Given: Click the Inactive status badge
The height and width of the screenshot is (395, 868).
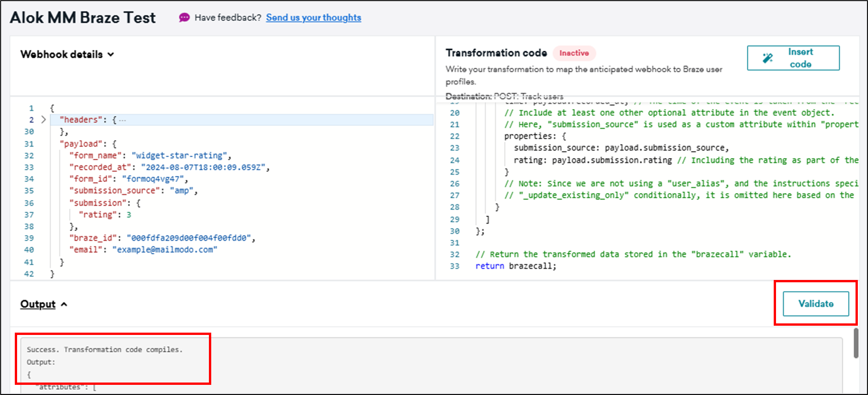Looking at the screenshot, I should 574,53.
